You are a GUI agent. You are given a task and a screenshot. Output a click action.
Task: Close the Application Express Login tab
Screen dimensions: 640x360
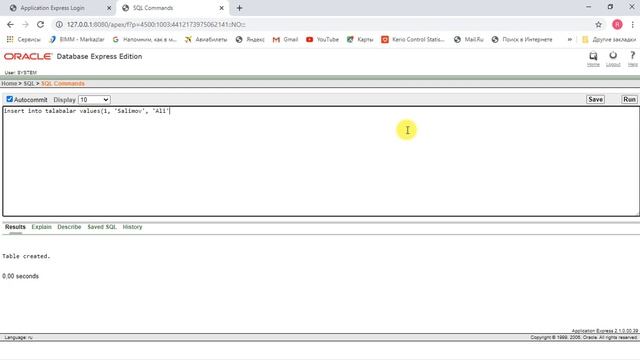[x=109, y=8]
